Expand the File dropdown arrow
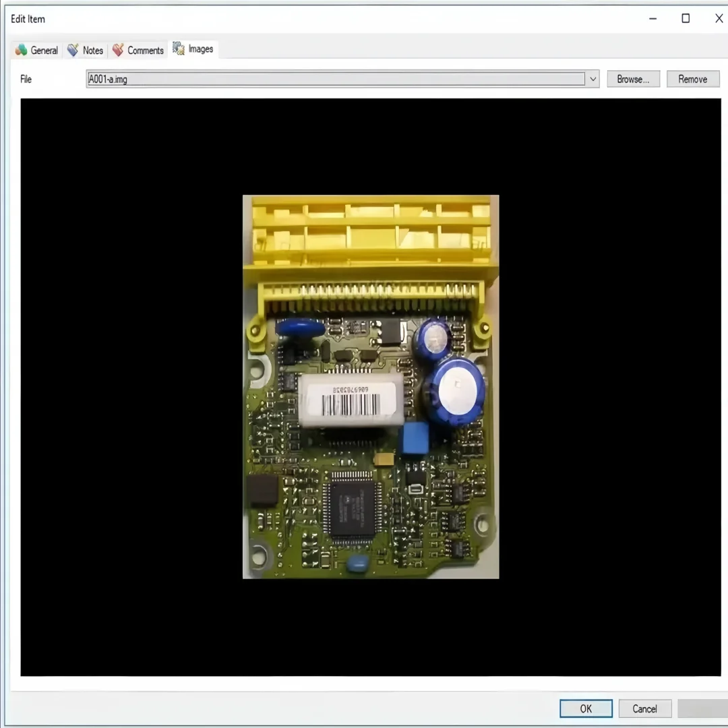Viewport: 728px width, 728px height. (593, 79)
